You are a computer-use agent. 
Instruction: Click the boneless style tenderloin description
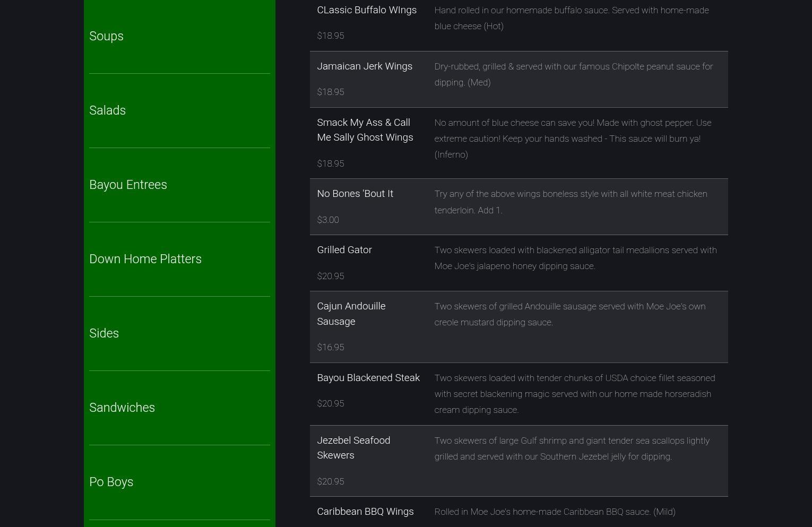click(x=571, y=202)
